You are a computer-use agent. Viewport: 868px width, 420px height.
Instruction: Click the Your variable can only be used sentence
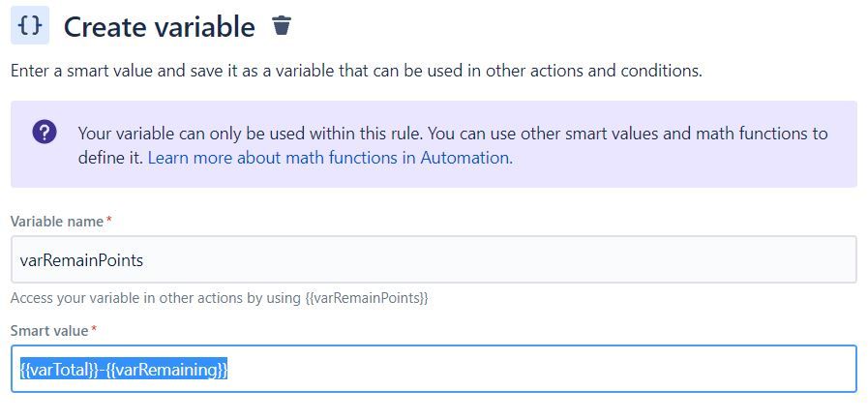point(251,134)
